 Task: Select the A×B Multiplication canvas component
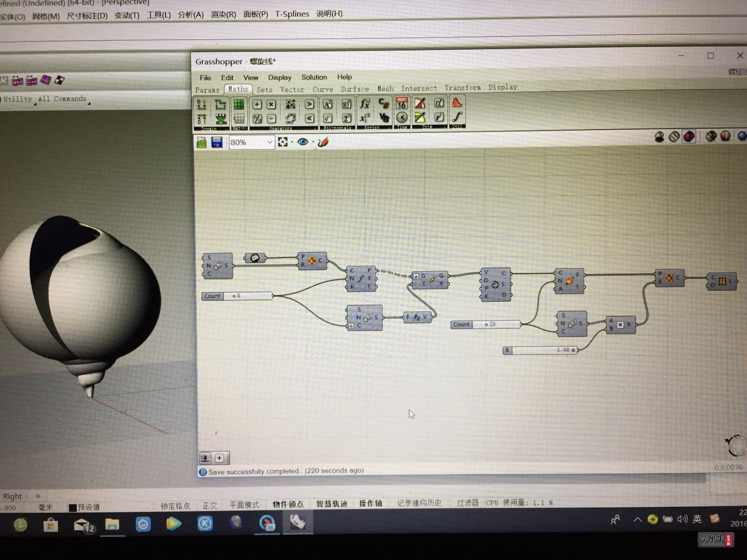pos(620,324)
